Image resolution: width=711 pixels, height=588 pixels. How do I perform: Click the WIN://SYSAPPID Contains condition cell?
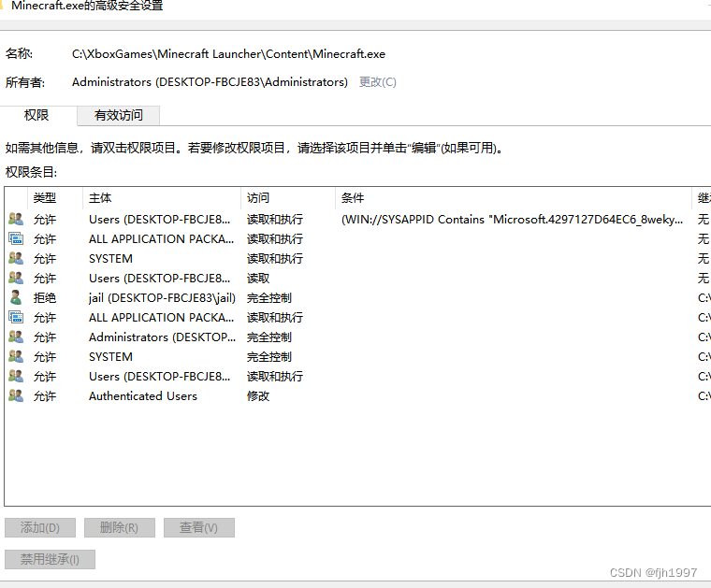(x=512, y=220)
